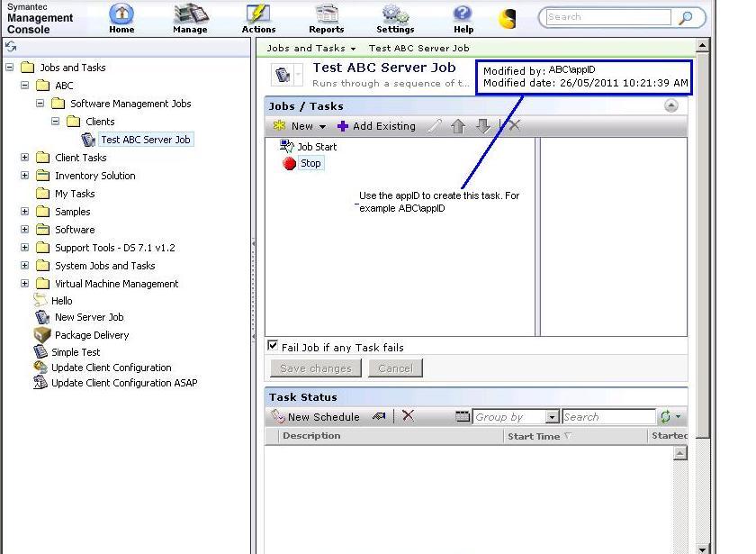Click red X delete icon in Task Status
This screenshot has width=756, height=554.
pyautogui.click(x=408, y=415)
